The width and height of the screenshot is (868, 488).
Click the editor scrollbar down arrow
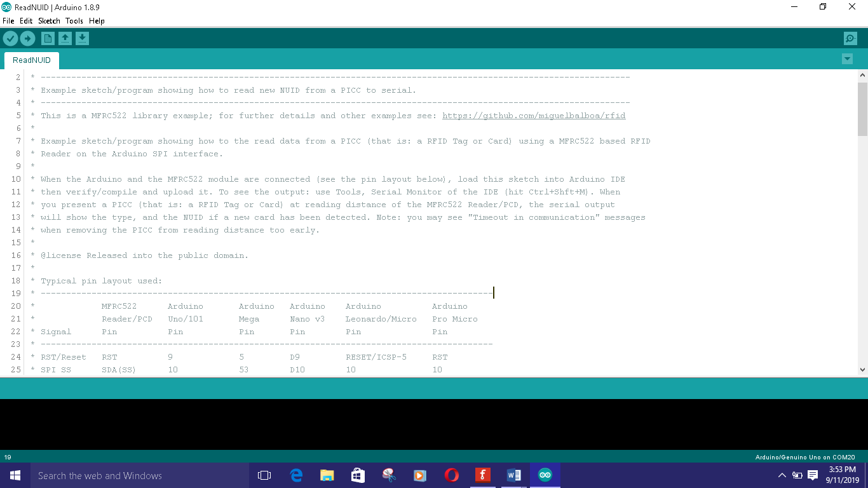pos(862,369)
